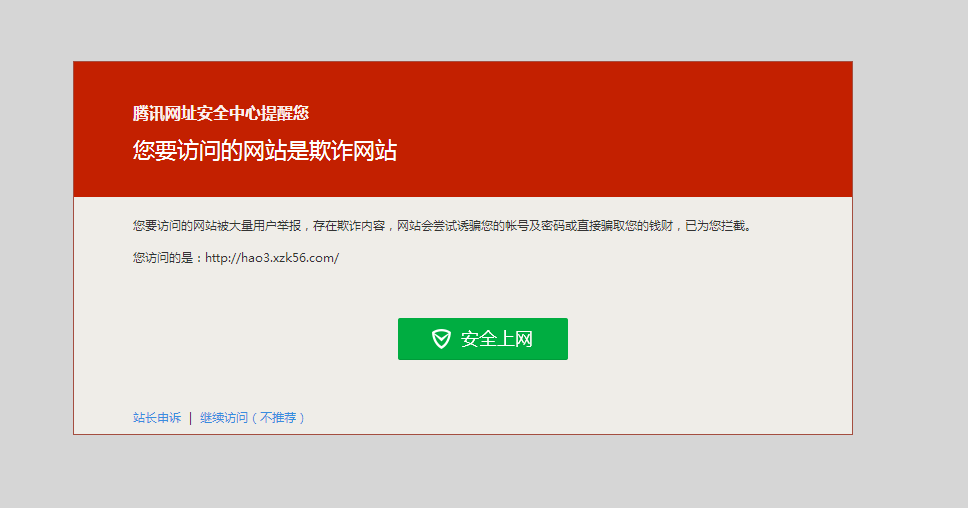Select the blocked URL http://hao3.xzk56.com/ text
968x508 pixels.
click(x=272, y=258)
